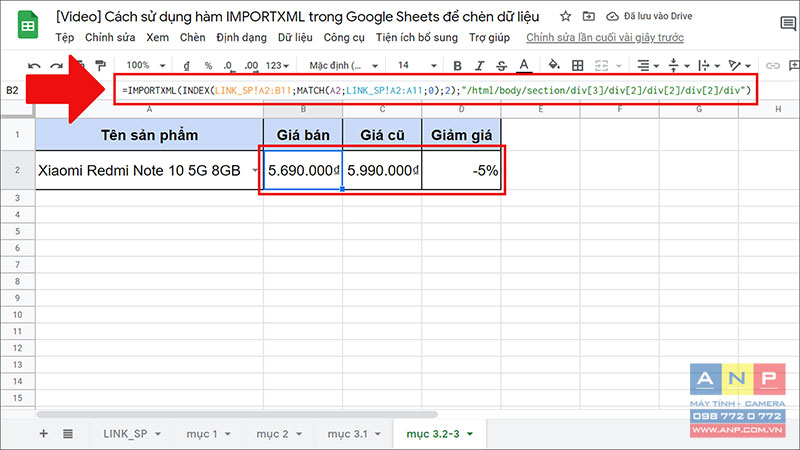
Task: Undo the last action
Action: [x=34, y=66]
